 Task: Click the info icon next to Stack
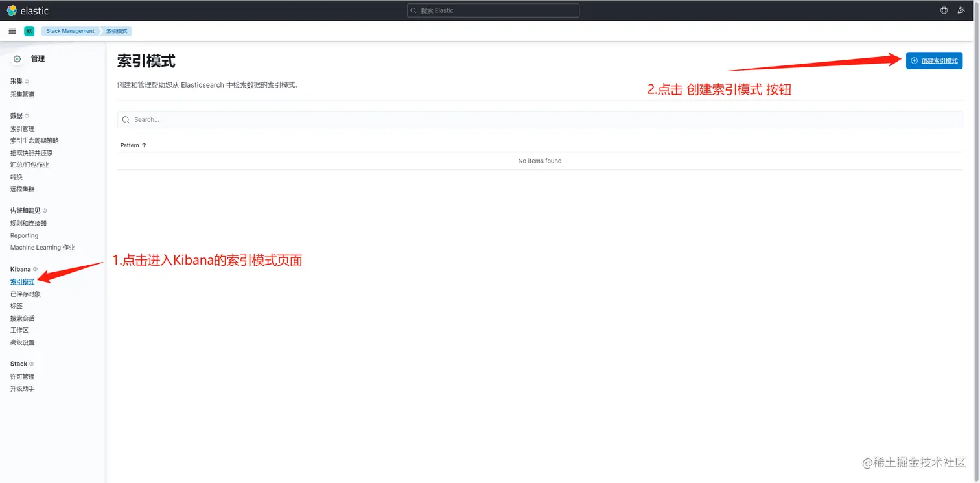click(31, 364)
